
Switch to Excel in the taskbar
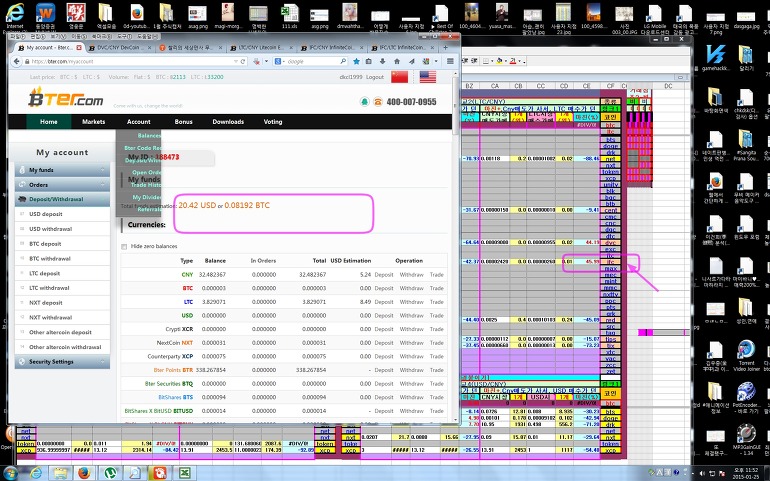[185, 473]
